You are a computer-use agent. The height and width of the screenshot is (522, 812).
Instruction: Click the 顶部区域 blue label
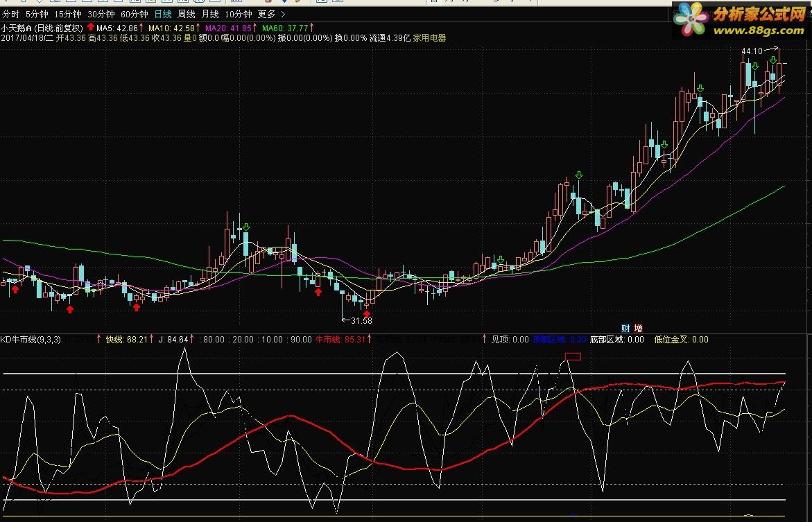[x=551, y=339]
